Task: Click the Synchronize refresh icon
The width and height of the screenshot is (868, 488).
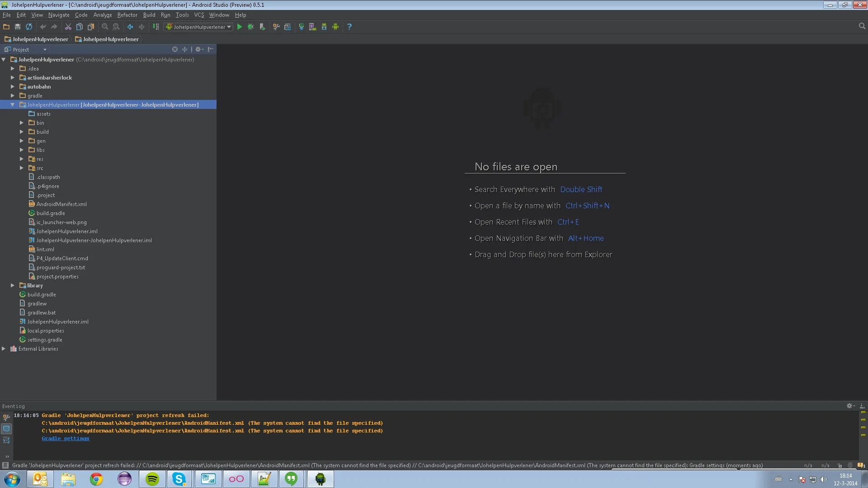Action: (29, 27)
